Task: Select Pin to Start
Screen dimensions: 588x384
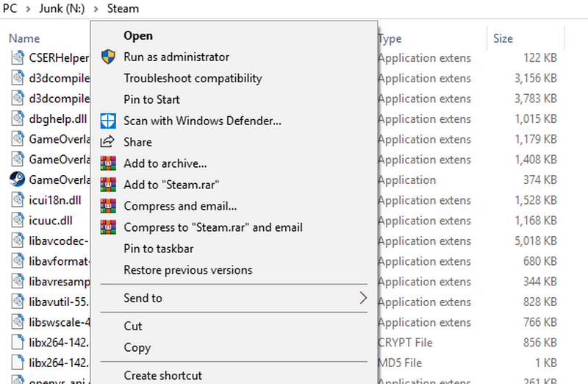Action: click(234, 99)
